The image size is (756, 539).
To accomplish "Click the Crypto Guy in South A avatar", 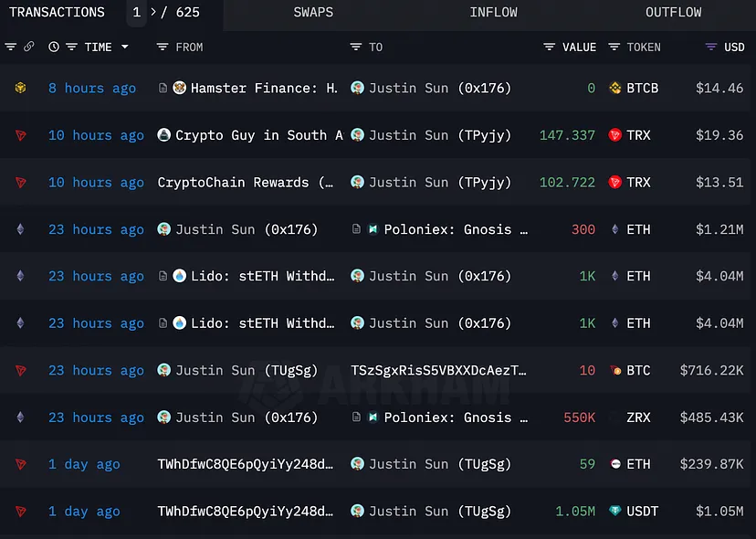I will click(164, 135).
